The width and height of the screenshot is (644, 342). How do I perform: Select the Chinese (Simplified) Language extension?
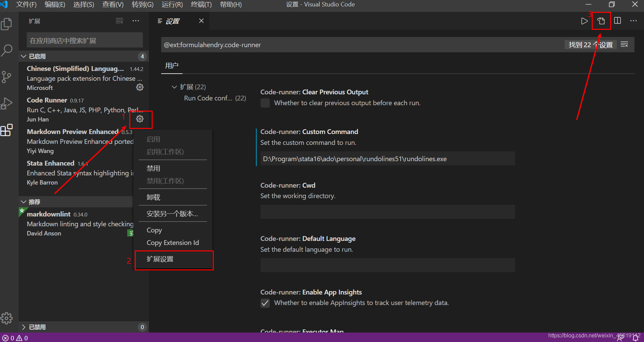(x=84, y=78)
